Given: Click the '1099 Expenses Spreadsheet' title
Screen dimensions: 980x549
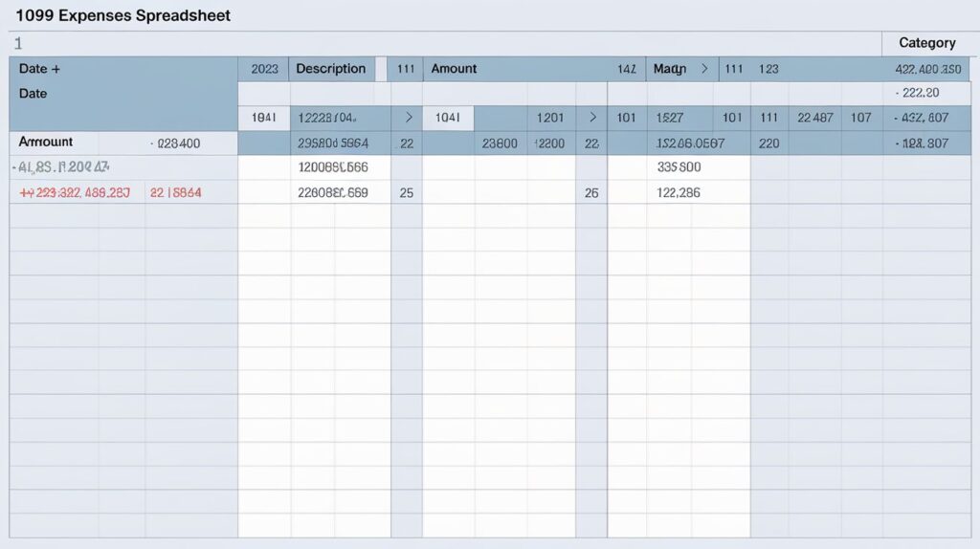Looking at the screenshot, I should point(123,15).
